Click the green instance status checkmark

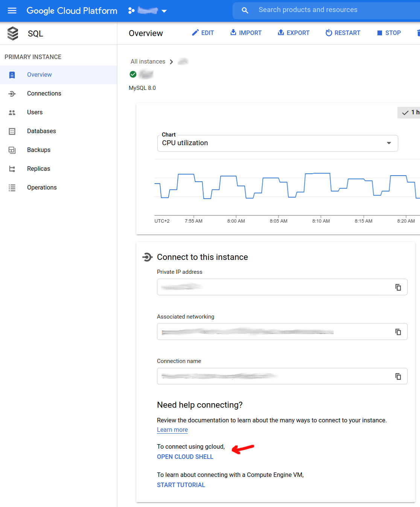(133, 74)
